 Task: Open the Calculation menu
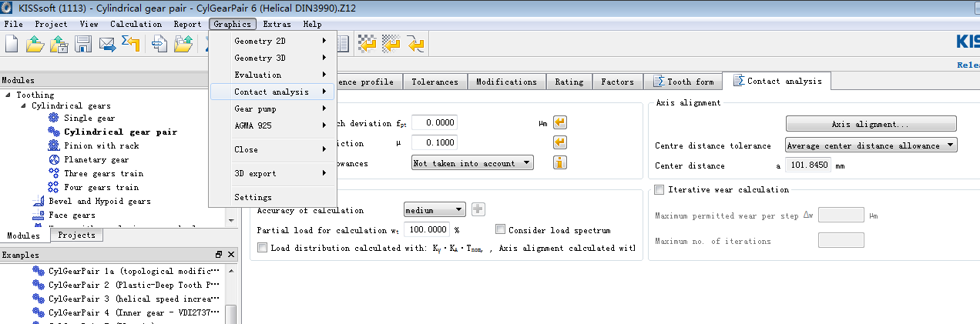(136, 24)
